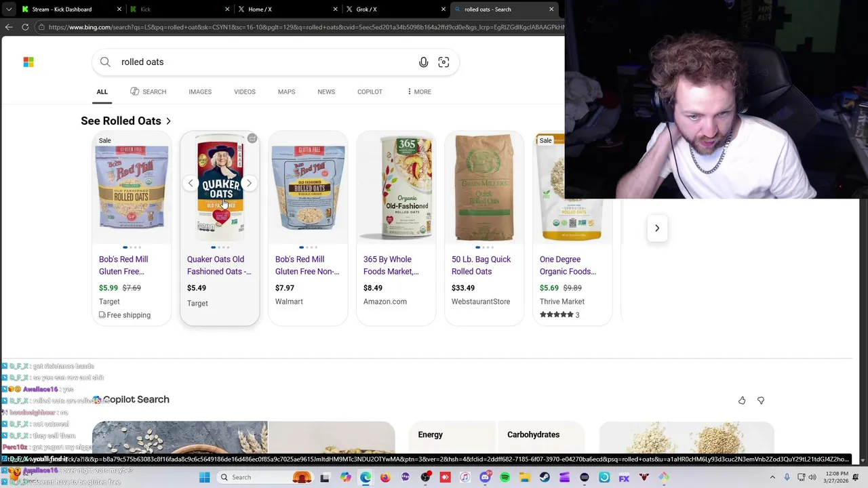Viewport: 868px width, 488px height.
Task: Open visual search camera icon
Action: 443,62
